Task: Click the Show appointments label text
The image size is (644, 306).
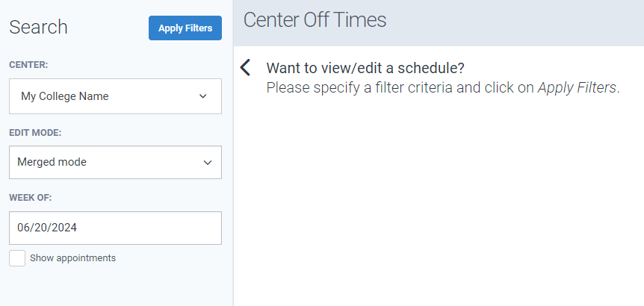Action: pyautogui.click(x=72, y=258)
